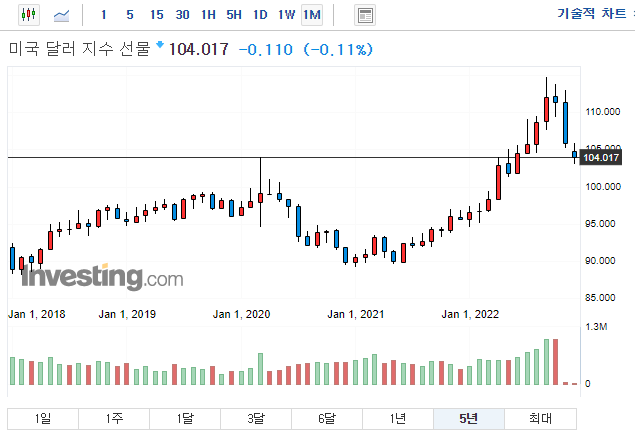Click the 104.017 price next to title
The height and width of the screenshot is (435, 635).
pos(198,49)
